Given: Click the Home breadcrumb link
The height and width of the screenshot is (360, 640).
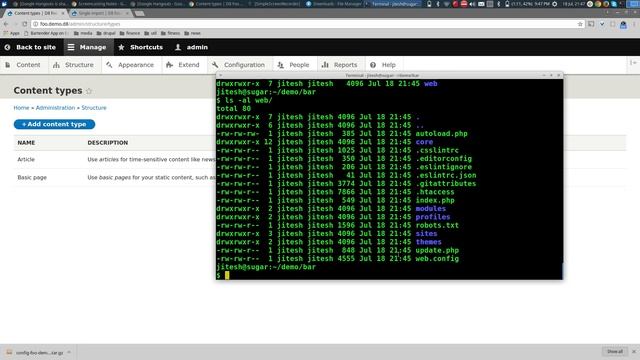Looking at the screenshot, I should pos(21,108).
